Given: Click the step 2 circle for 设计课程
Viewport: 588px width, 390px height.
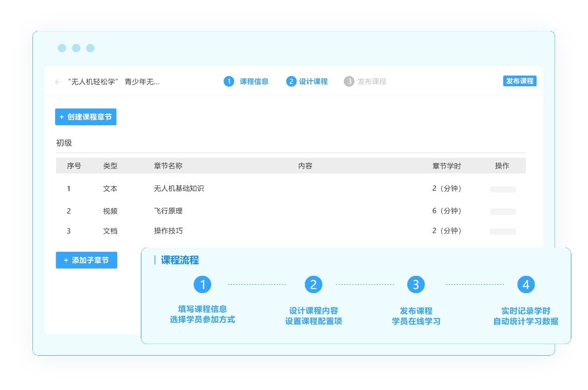Looking at the screenshot, I should pyautogui.click(x=291, y=82).
